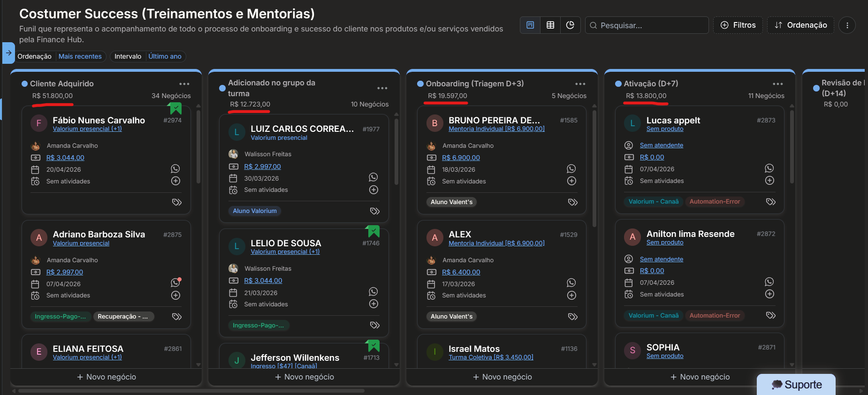The width and height of the screenshot is (868, 395).
Task: Open Sem produto link on Anilton card
Action: point(665,243)
